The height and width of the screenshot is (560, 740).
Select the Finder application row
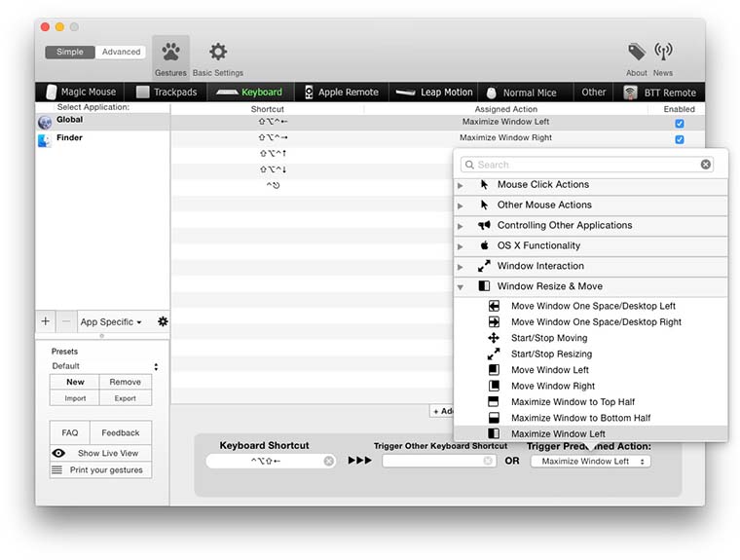coord(102,140)
